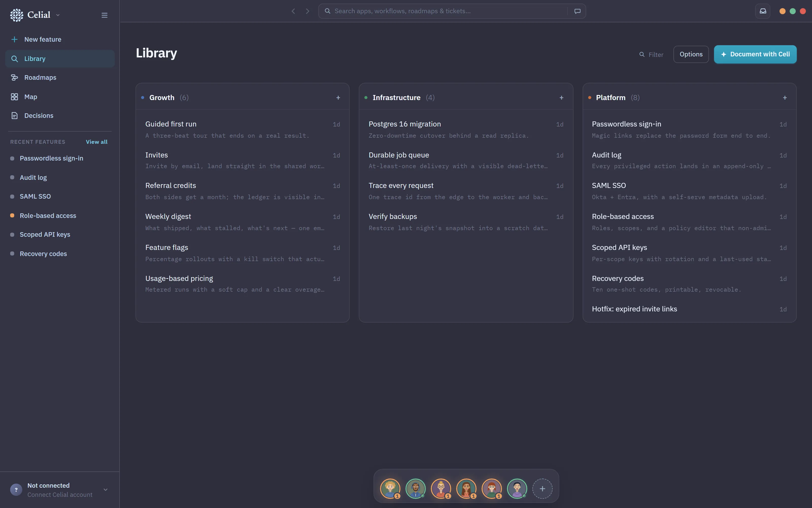812x508 pixels.
Task: Open the Postgres 16 migration card
Action: click(x=466, y=129)
